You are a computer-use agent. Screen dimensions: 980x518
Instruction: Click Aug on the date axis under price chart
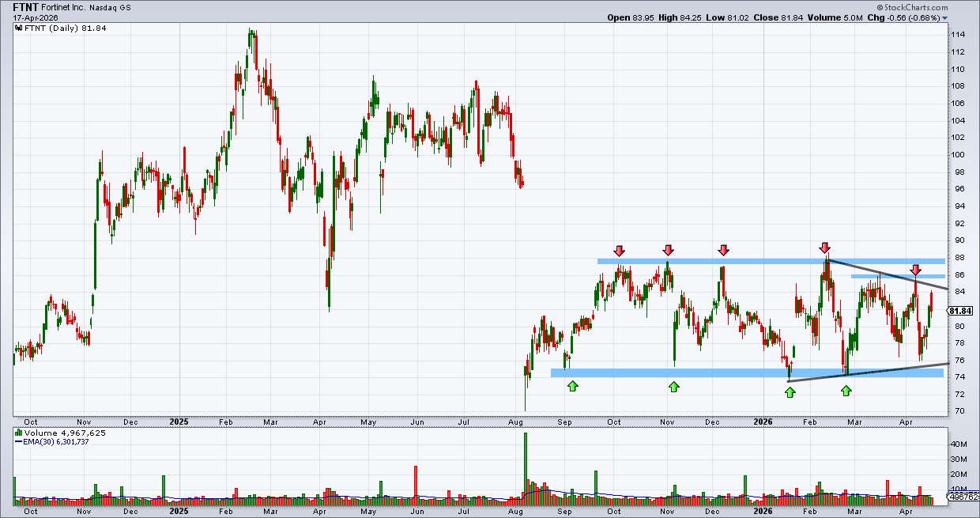coord(516,422)
